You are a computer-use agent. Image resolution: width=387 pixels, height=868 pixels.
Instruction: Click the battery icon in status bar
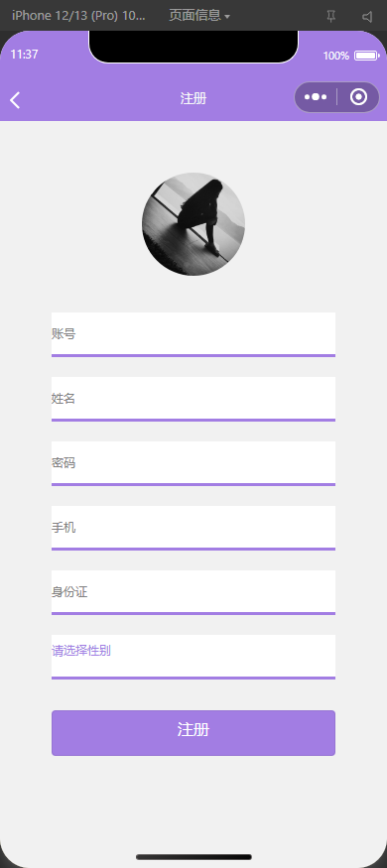point(366,56)
